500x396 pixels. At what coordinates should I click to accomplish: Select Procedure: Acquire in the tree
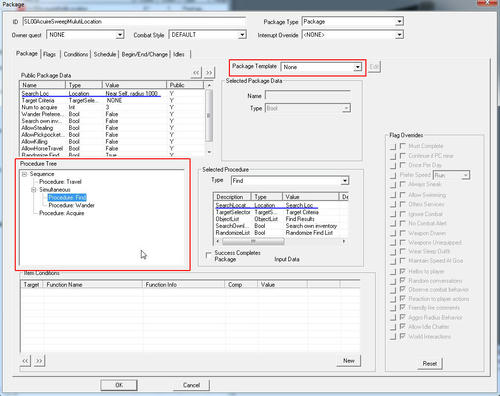[x=61, y=213]
